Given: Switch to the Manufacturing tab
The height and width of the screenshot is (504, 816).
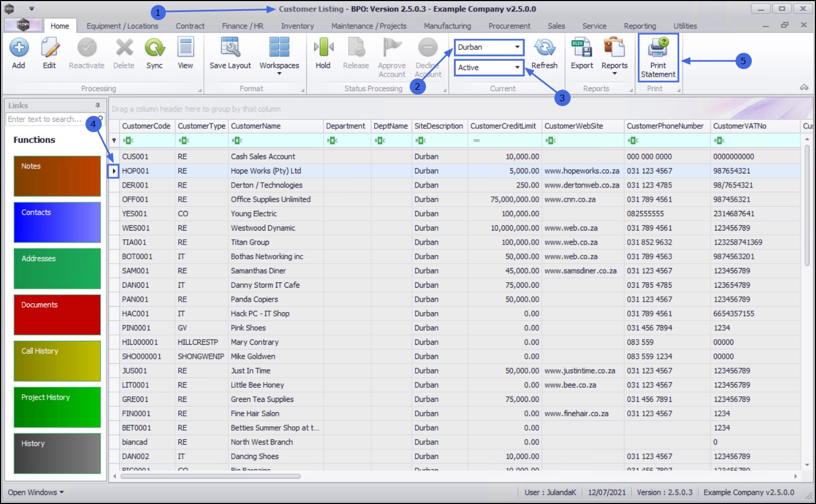Looking at the screenshot, I should 448,26.
